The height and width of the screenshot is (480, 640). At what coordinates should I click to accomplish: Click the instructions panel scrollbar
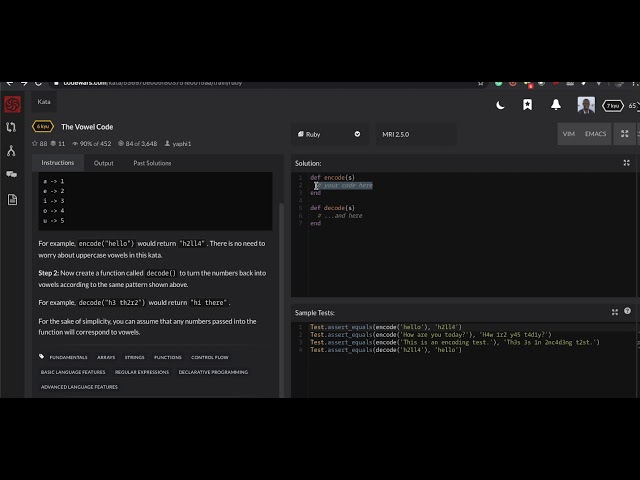(281, 300)
